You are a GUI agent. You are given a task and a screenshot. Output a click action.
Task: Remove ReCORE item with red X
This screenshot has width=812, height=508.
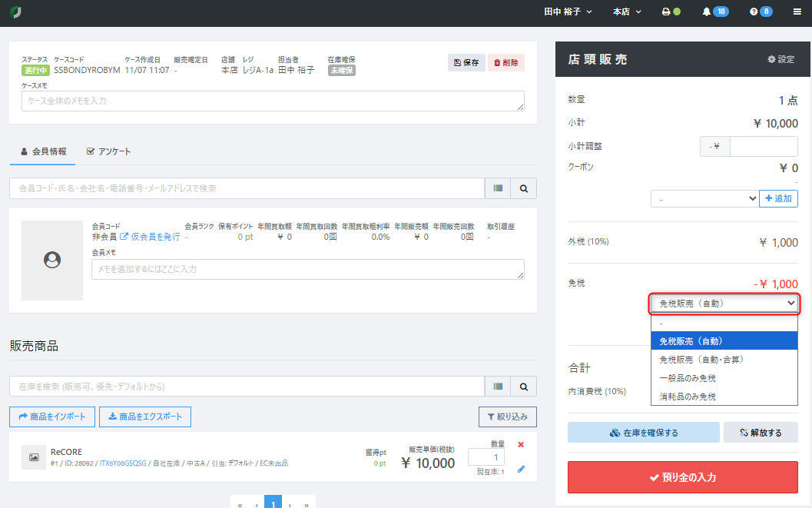click(x=521, y=444)
